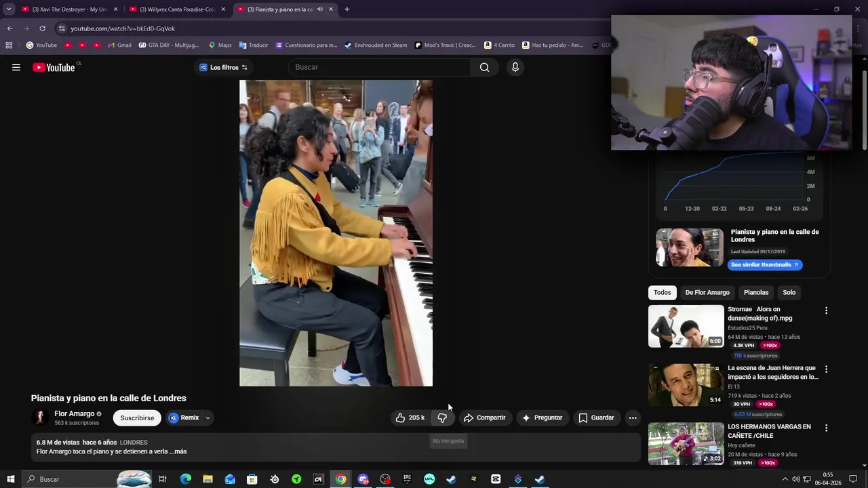The width and height of the screenshot is (868, 488).
Task: Reload the current page
Action: coord(42,28)
